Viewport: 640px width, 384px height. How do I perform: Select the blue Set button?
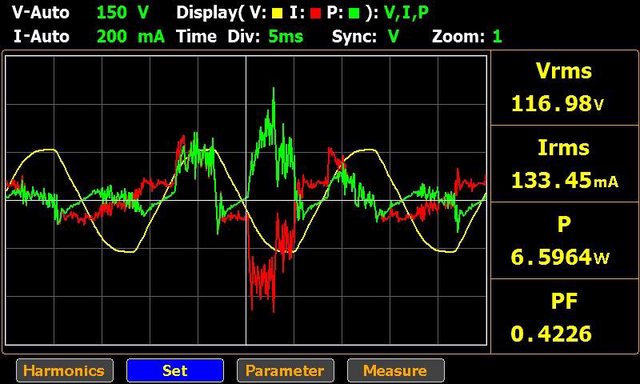pos(175,371)
